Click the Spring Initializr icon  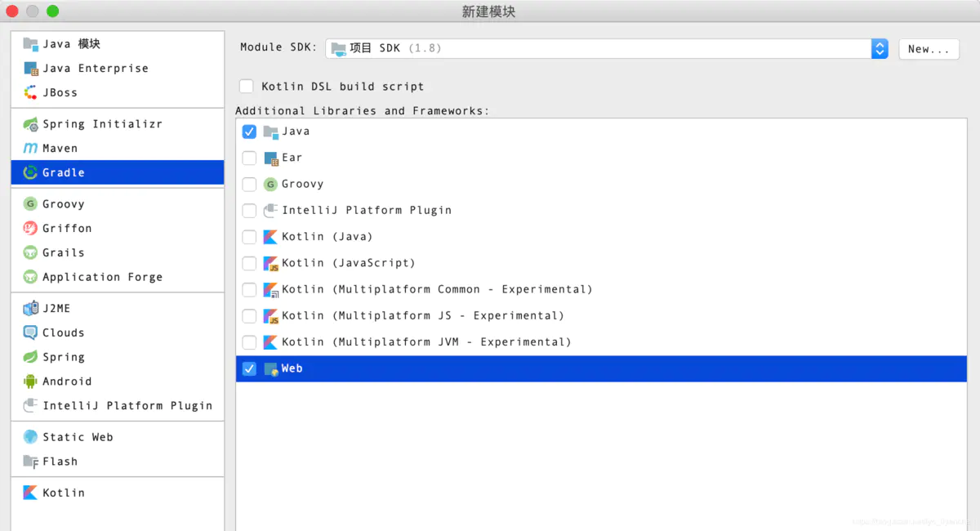[x=30, y=124]
